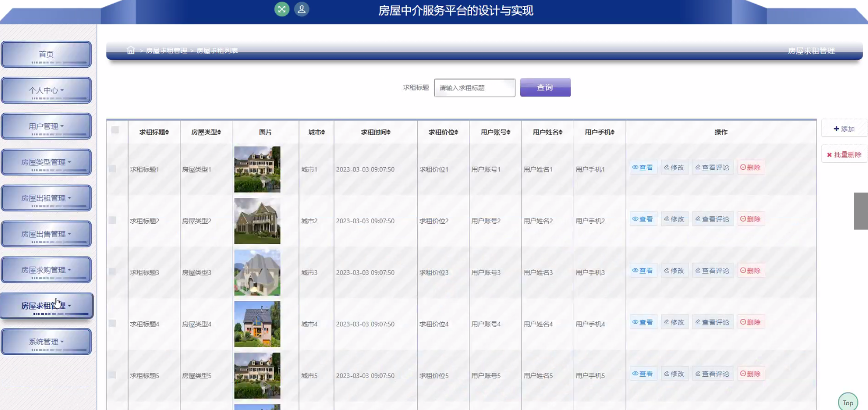Expand the 个人中心 sidebar menu

46,90
